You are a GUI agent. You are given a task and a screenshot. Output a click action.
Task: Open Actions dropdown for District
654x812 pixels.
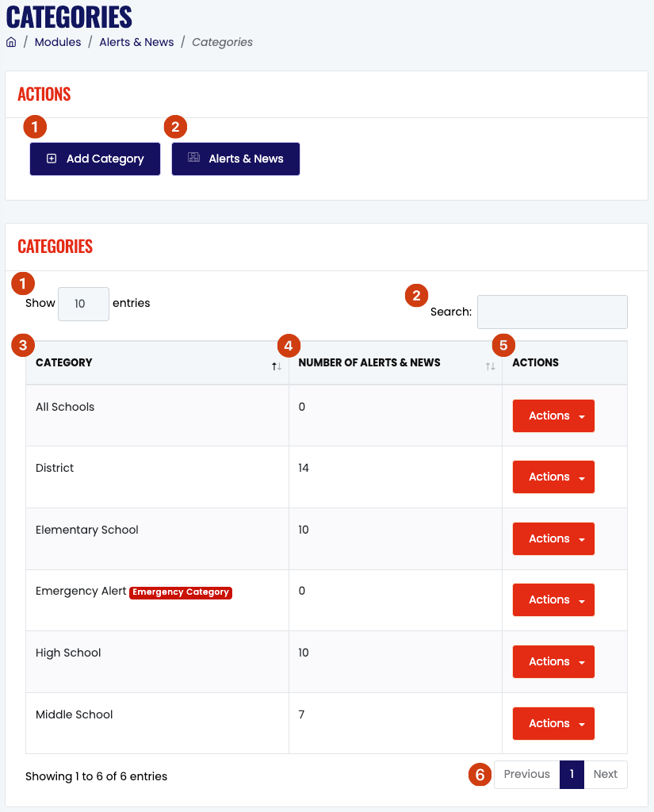[x=553, y=477]
